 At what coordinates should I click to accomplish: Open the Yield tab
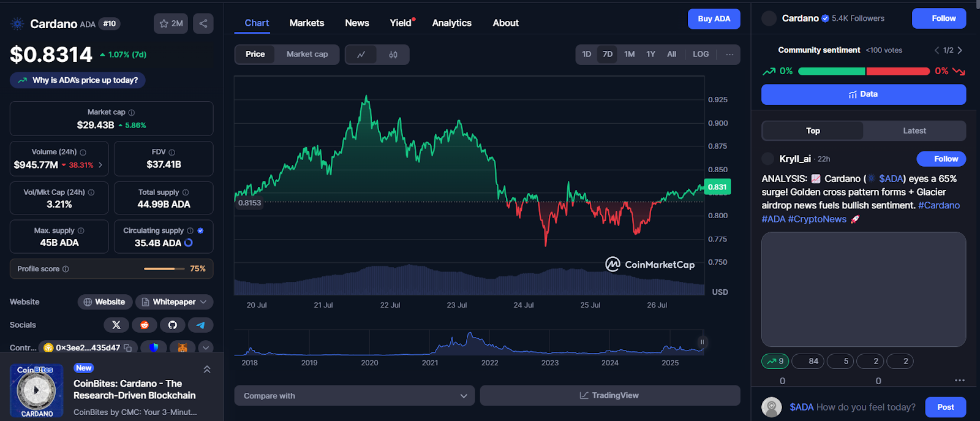[402, 23]
